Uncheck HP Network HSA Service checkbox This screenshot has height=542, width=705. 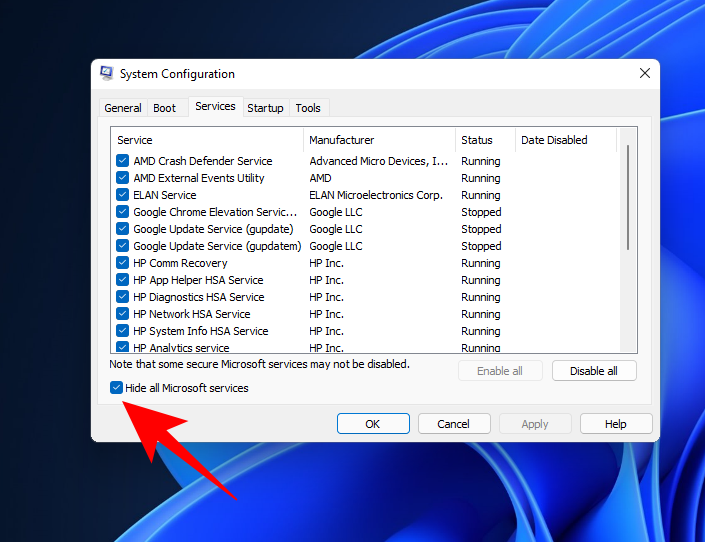click(123, 314)
